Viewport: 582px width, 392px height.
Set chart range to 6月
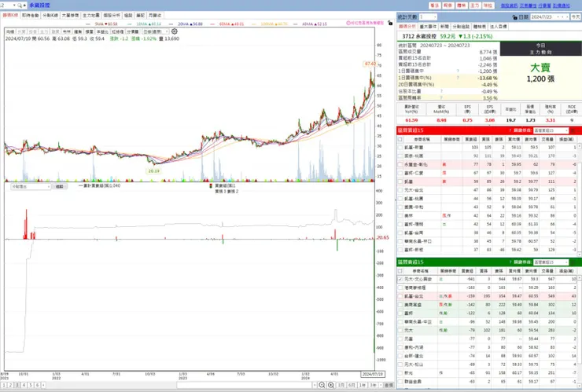click(352, 386)
